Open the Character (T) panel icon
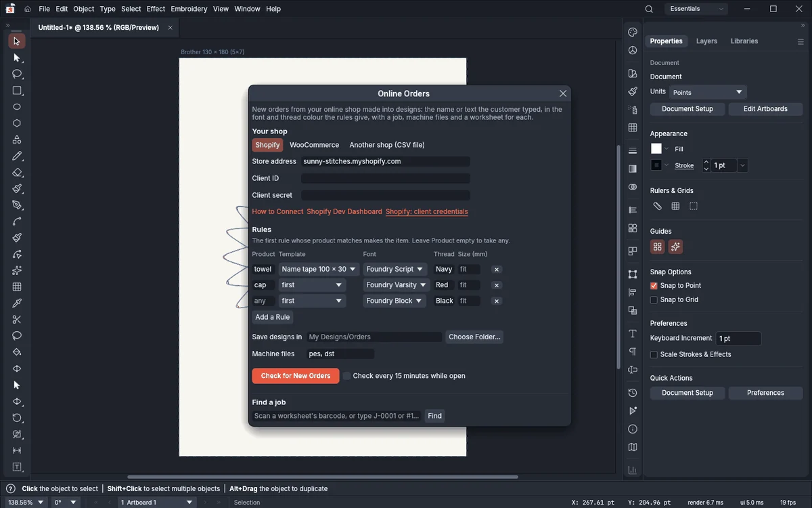812x508 pixels. 633,334
